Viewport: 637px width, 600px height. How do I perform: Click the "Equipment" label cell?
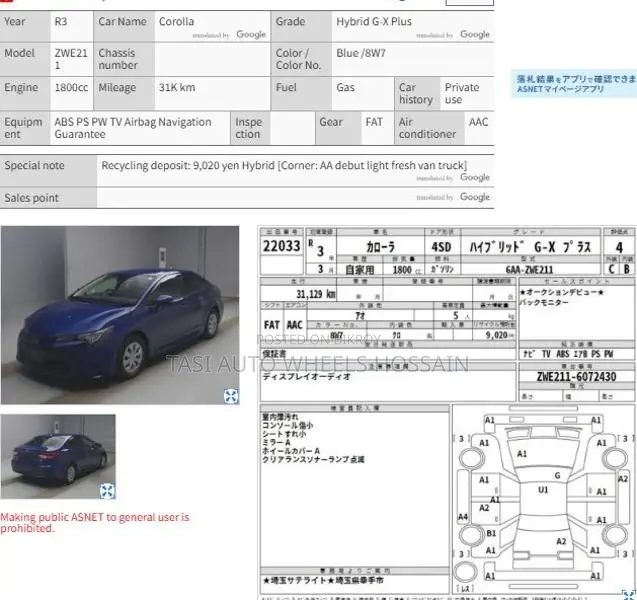[x=25, y=128]
